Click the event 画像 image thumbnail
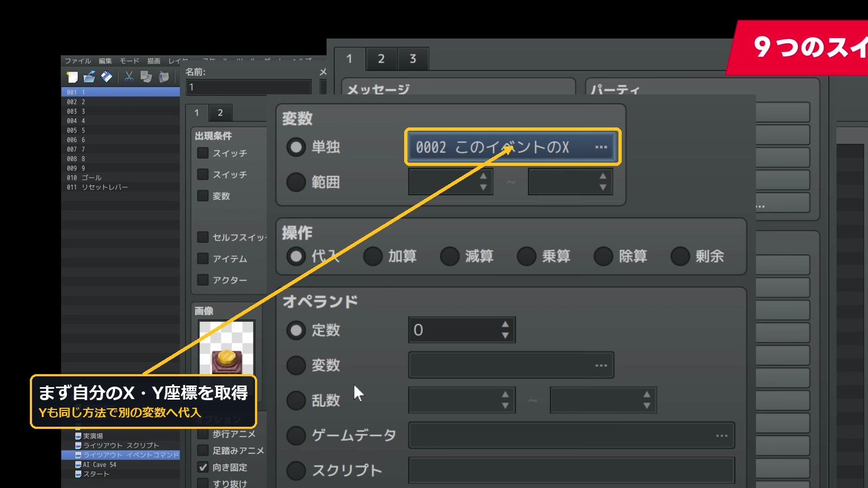Viewport: 868px width, 488px height. coord(227,347)
